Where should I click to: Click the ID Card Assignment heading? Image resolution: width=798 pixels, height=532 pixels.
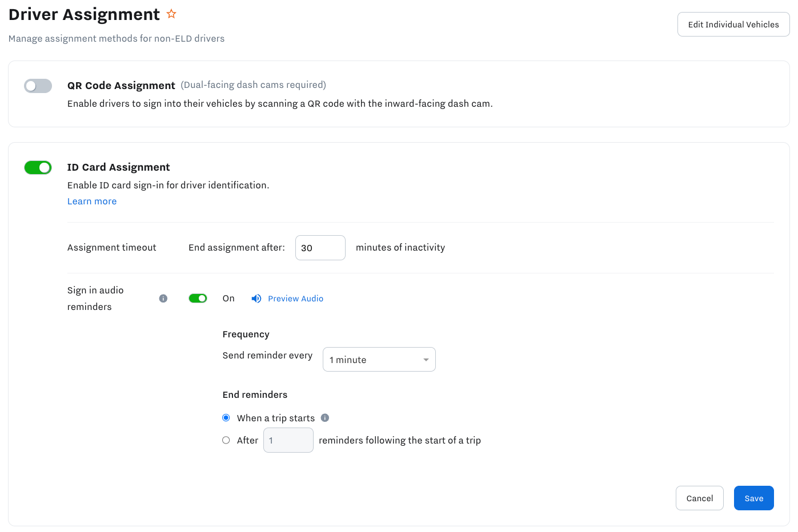pos(118,167)
